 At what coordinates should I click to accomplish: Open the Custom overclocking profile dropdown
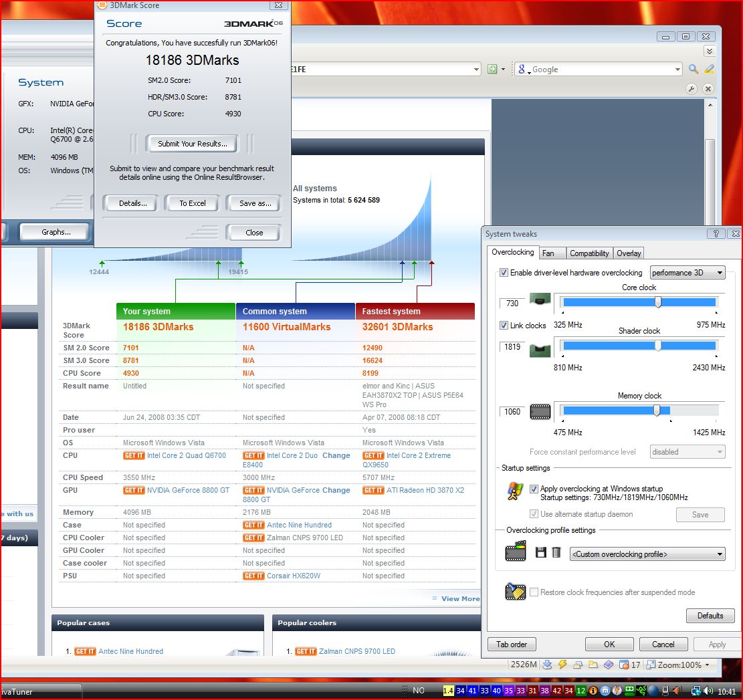click(647, 554)
